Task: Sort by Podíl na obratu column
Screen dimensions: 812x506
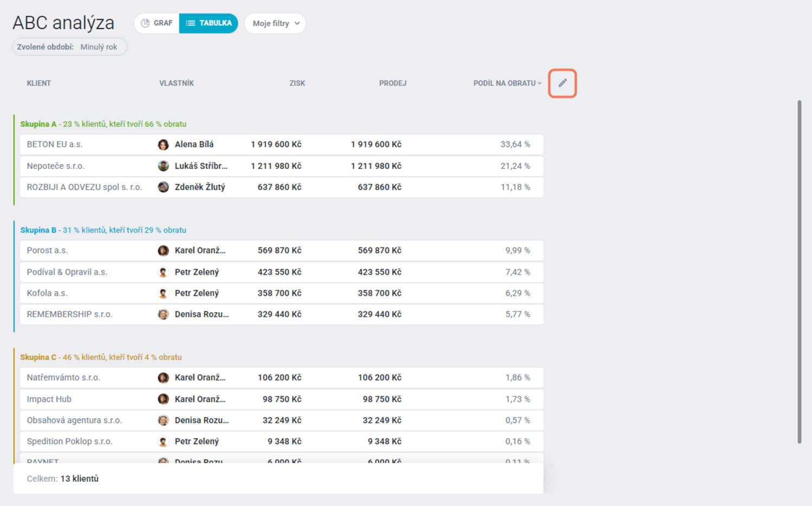Action: click(x=506, y=83)
